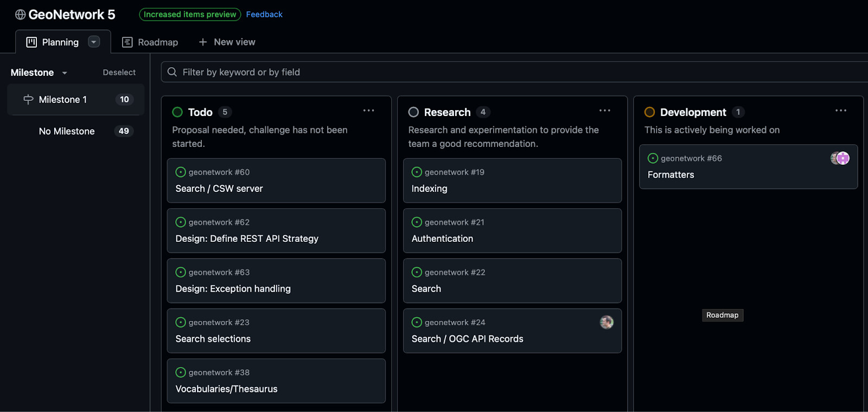The height and width of the screenshot is (412, 868).
Task: Open the Search selections issue
Action: click(213, 339)
